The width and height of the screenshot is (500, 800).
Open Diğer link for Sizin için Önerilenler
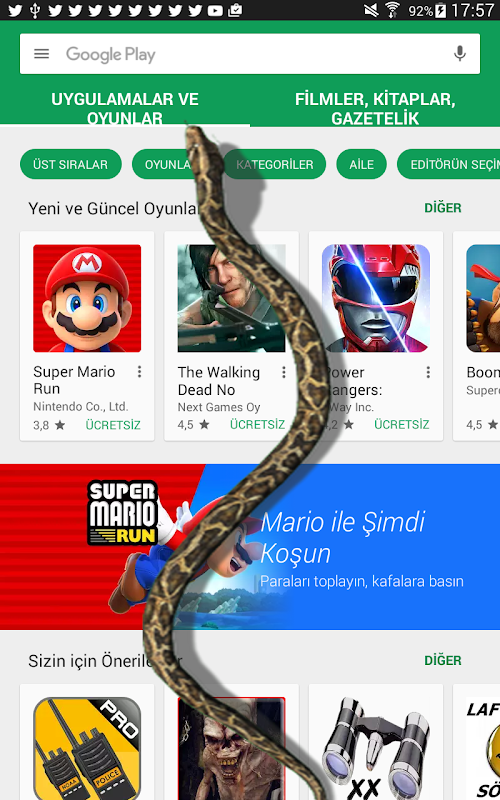point(442,660)
